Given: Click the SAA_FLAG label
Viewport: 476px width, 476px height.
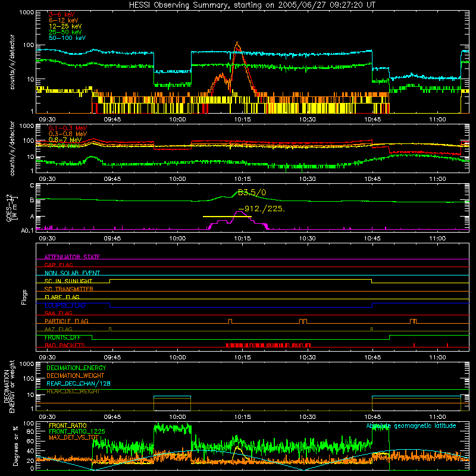Looking at the screenshot, I should 58,313.
